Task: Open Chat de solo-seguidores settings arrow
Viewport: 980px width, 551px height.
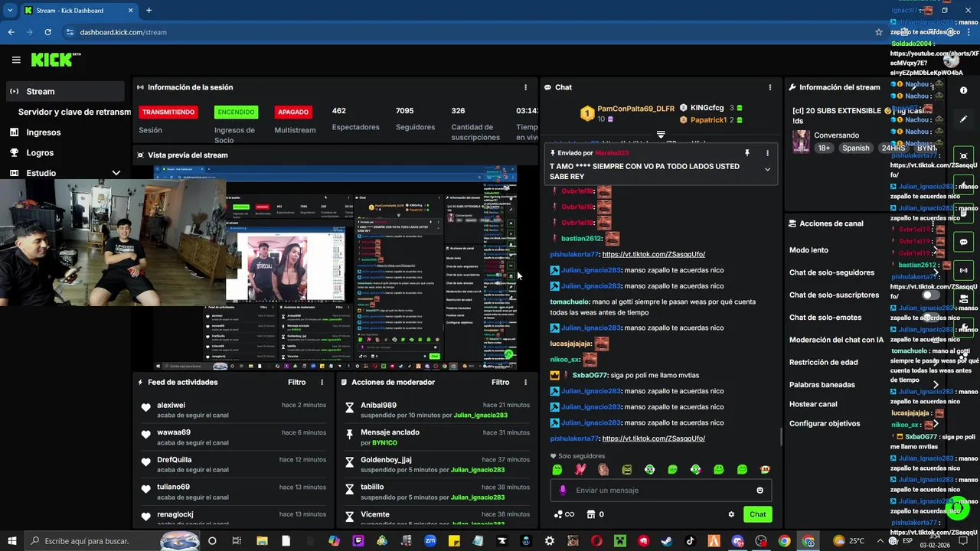Action: [x=935, y=272]
